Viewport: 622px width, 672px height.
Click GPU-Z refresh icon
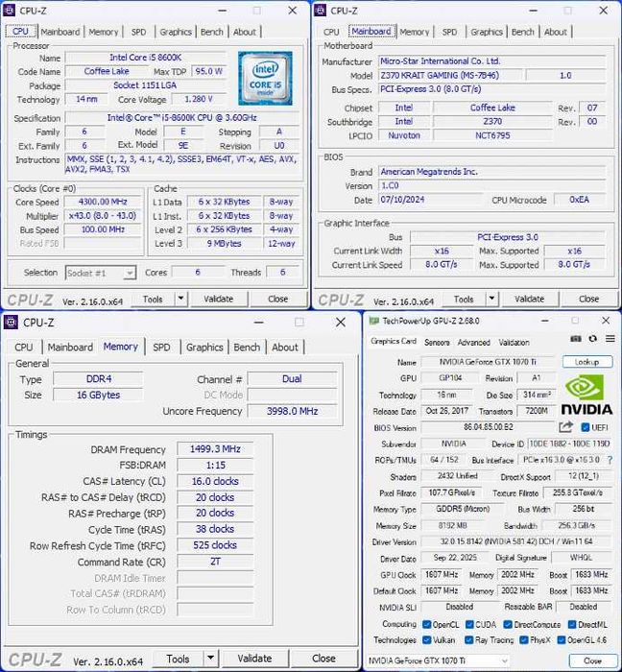593,339
